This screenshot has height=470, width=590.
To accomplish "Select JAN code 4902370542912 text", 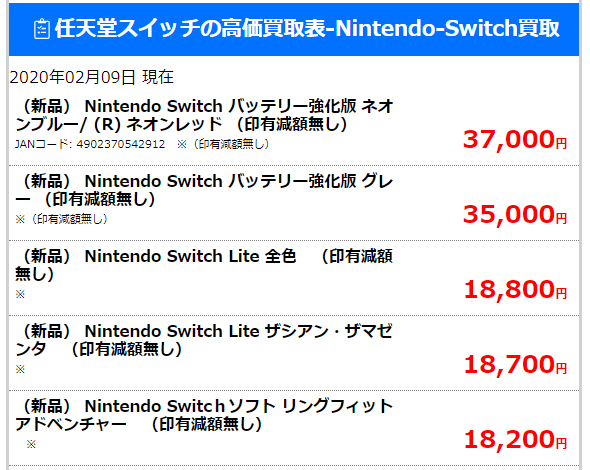I will tap(90, 144).
